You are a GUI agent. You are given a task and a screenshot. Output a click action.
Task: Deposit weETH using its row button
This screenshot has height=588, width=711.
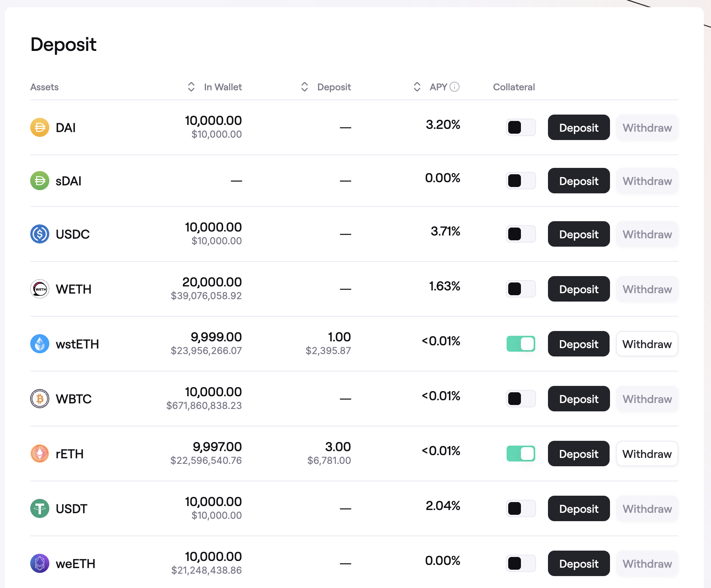tap(579, 563)
